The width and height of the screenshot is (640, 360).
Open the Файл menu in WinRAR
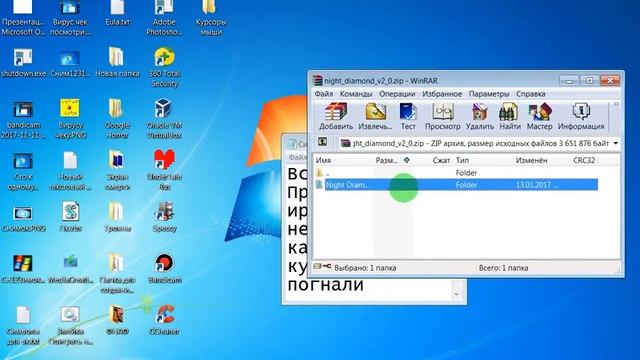tap(324, 94)
